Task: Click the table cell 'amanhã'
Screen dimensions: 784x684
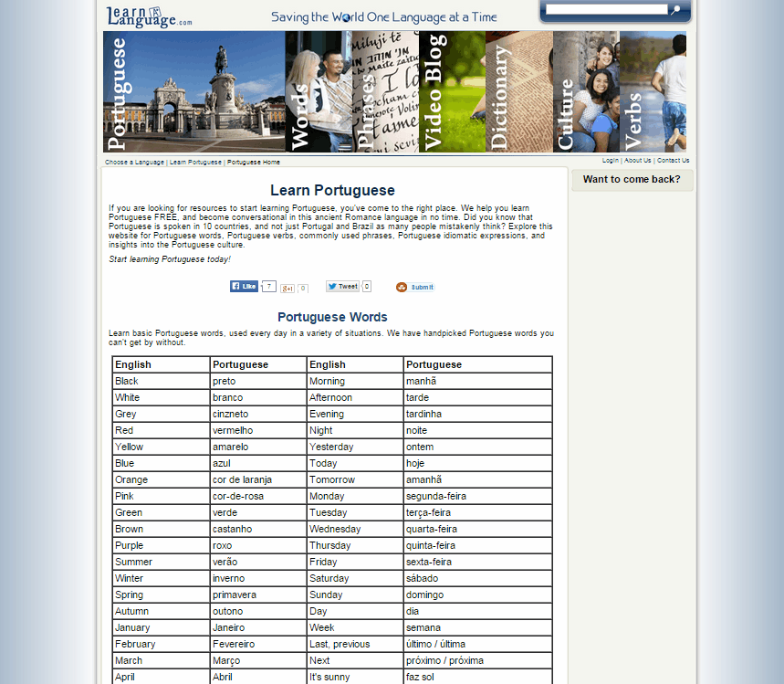Action: 477,480
